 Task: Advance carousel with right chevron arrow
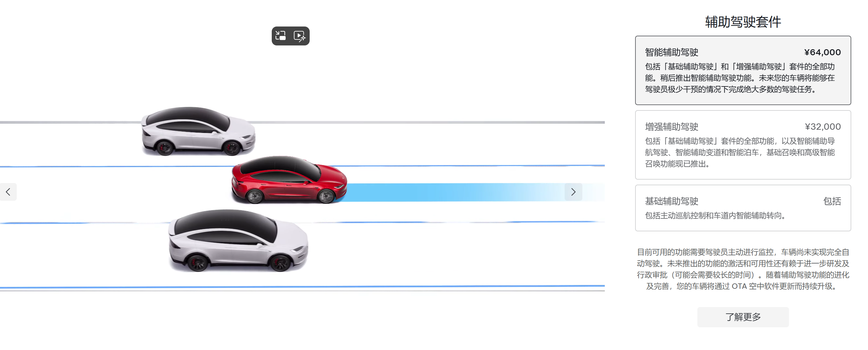coord(573,192)
